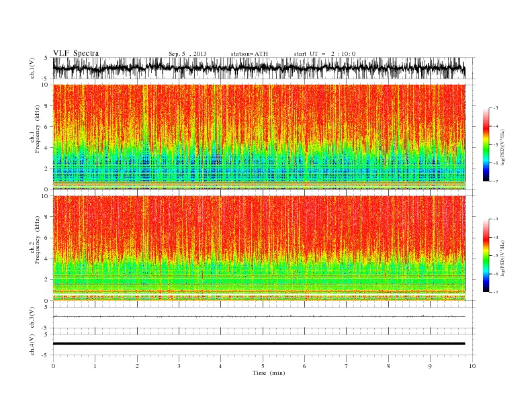The width and height of the screenshot is (532, 411).
Task: Click the "ch.1(V)" axis label
Action: tap(32, 68)
